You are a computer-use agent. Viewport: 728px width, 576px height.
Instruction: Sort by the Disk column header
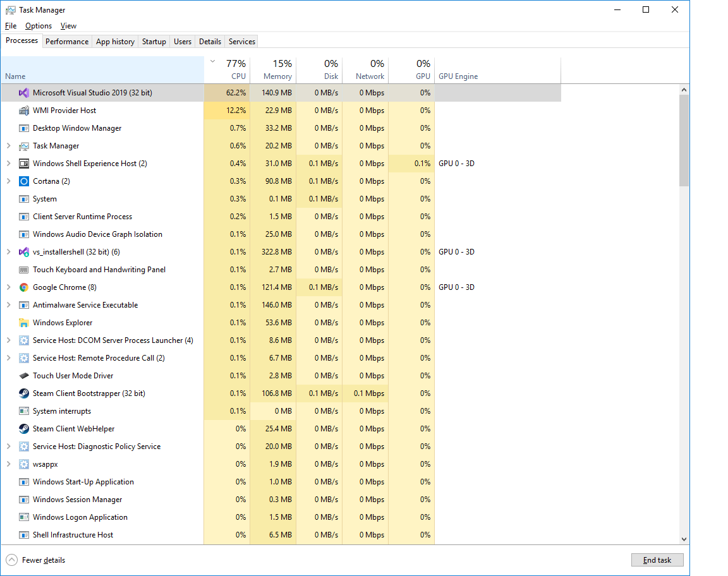319,70
